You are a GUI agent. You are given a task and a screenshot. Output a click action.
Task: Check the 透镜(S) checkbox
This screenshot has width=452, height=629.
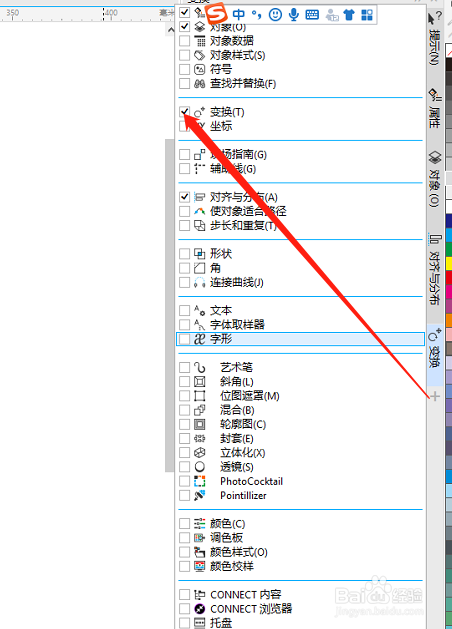tap(184, 467)
